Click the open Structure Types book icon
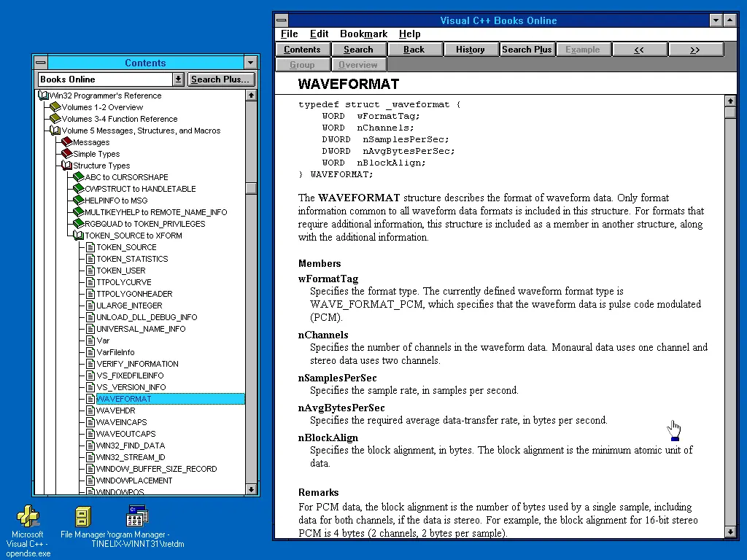Screen dimensions: 747x560 point(66,166)
